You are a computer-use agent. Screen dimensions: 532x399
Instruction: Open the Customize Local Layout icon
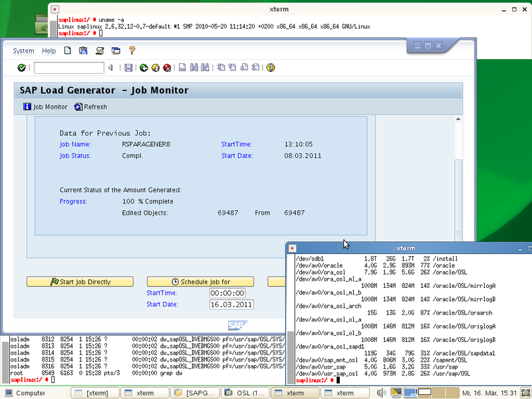click(116, 51)
